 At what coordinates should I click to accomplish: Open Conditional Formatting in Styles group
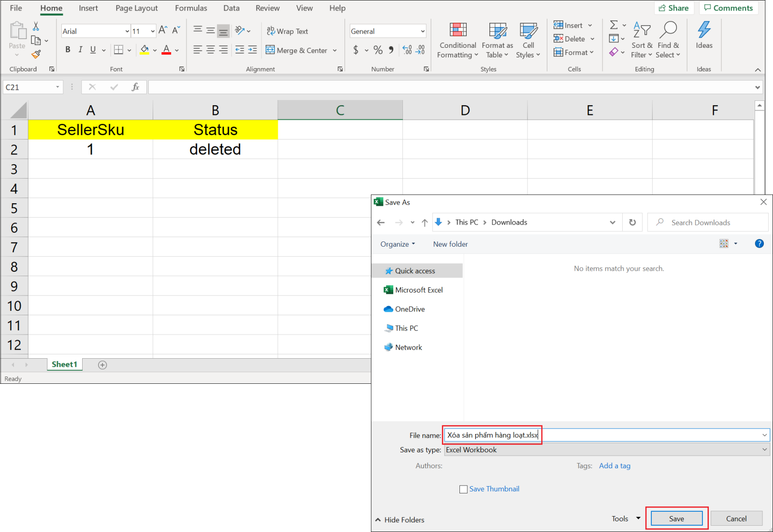pos(458,41)
